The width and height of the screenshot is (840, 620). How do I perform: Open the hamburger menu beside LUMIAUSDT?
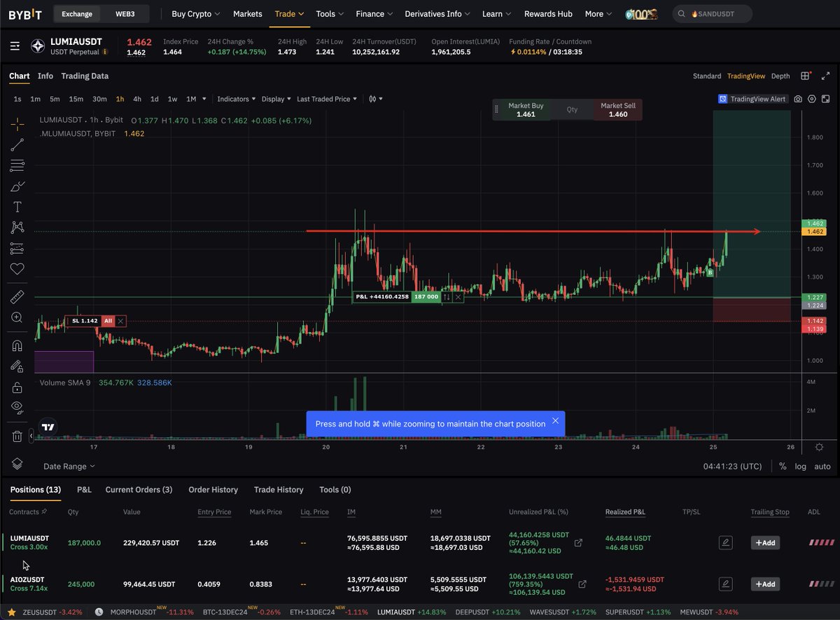point(15,46)
